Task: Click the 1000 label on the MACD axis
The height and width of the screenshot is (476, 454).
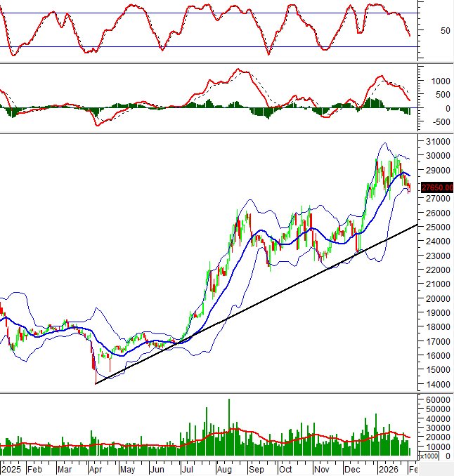Action: pos(432,81)
